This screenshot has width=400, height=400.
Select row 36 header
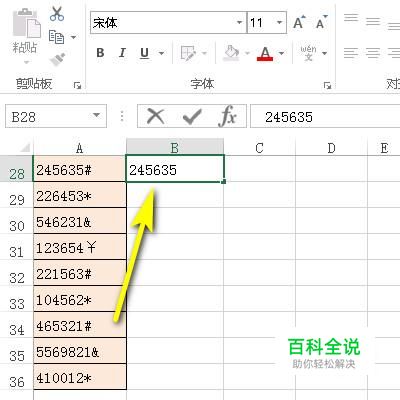click(17, 377)
